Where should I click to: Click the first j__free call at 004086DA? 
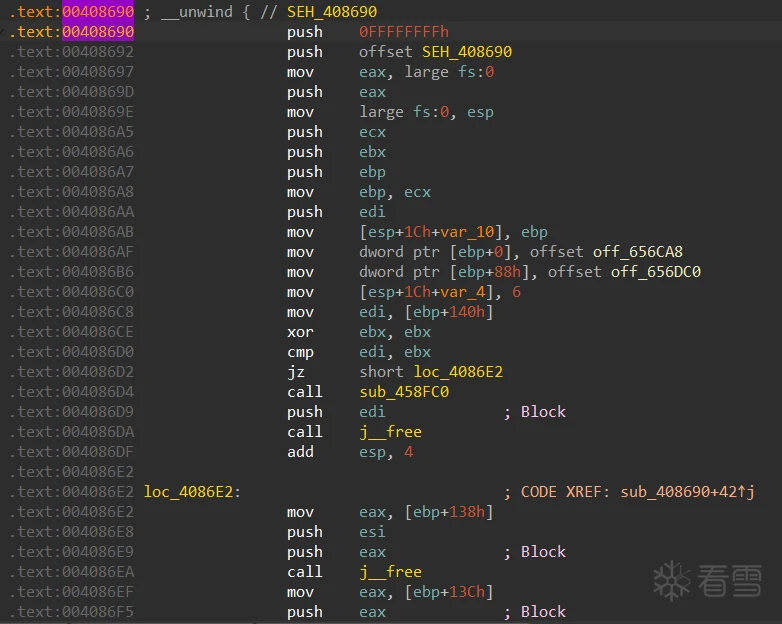tap(391, 431)
